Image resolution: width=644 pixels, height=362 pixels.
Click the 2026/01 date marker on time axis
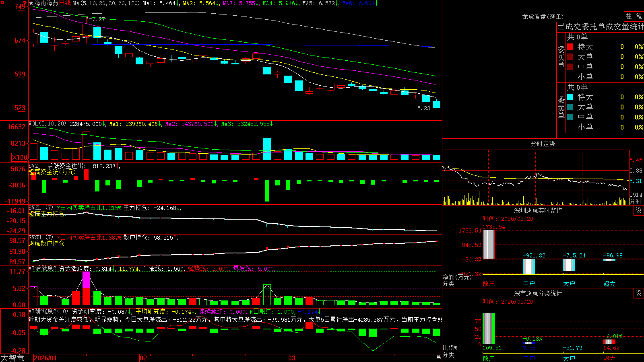(x=45, y=358)
